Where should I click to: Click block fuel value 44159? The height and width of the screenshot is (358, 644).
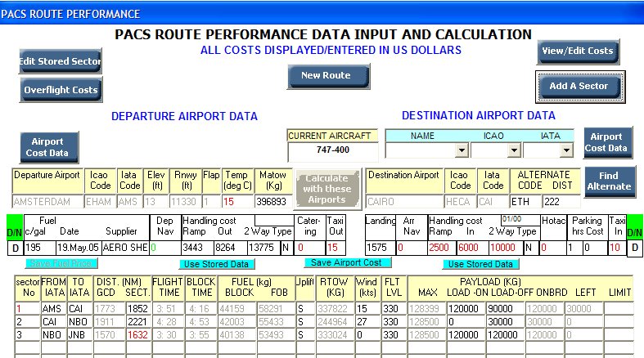pyautogui.click(x=236, y=308)
